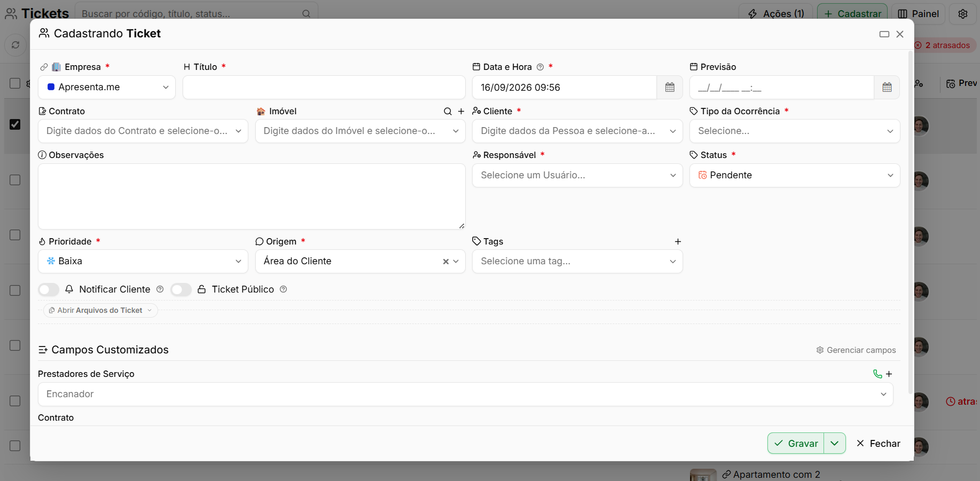
Task: Click the Gravar save button
Action: coord(796,444)
